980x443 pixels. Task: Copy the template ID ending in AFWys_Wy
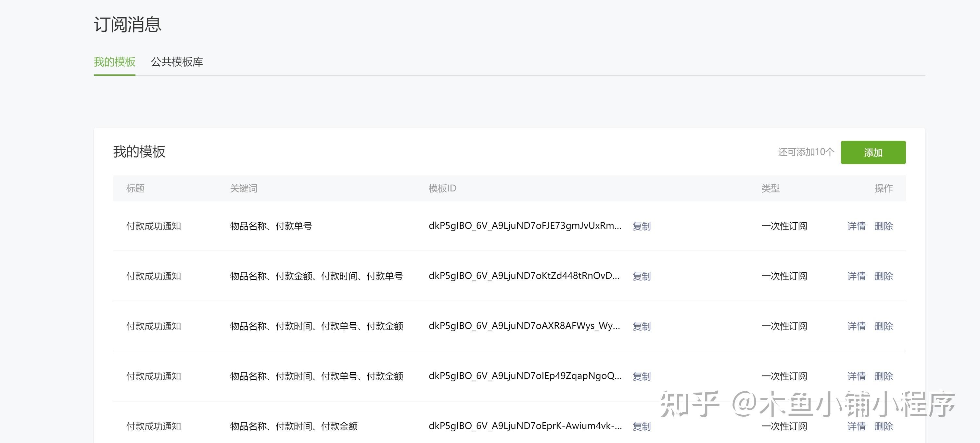(x=642, y=326)
